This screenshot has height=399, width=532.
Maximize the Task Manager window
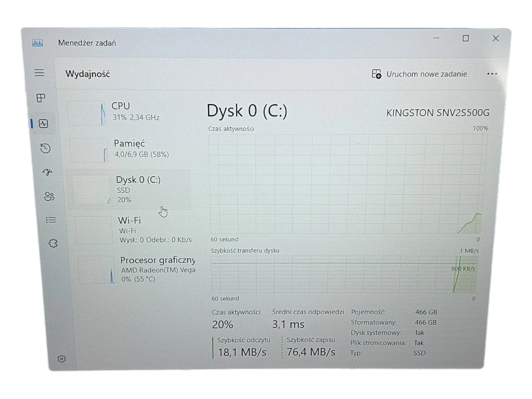pyautogui.click(x=466, y=39)
